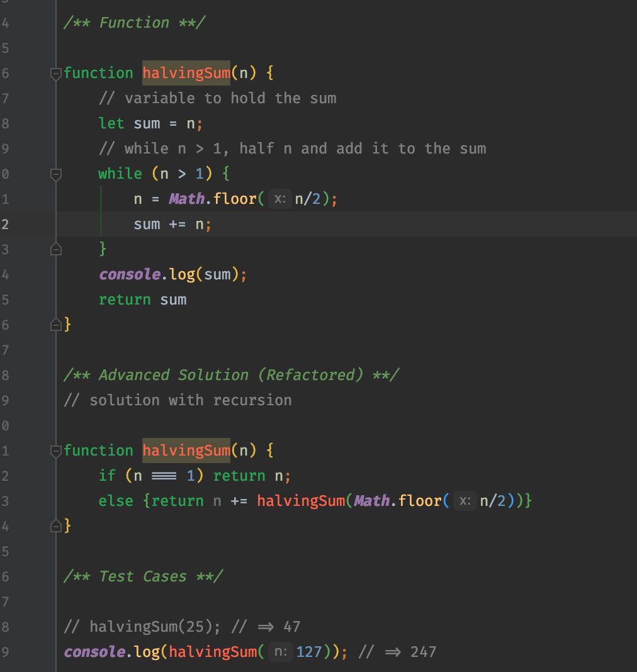Image resolution: width=637 pixels, height=672 pixels.
Task: Click the 'n:' parameter hint before 127
Action: tap(281, 652)
